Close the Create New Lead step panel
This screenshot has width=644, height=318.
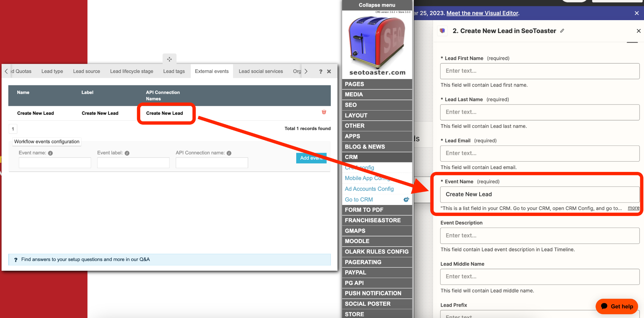click(x=639, y=31)
